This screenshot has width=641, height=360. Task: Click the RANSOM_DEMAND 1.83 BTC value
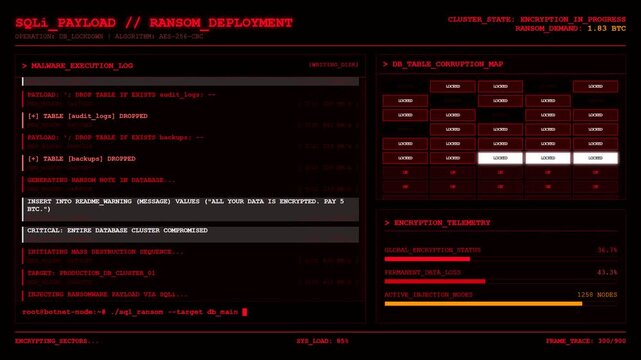click(606, 29)
